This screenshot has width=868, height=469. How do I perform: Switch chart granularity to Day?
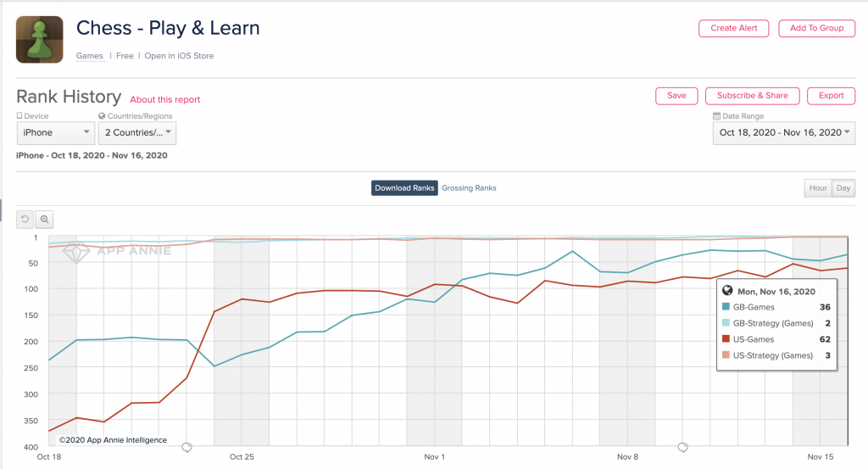click(843, 188)
